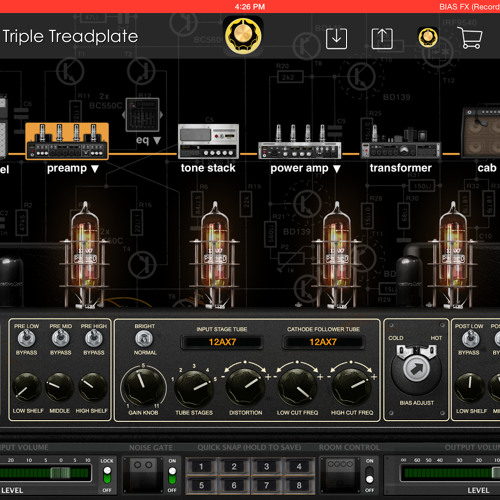Select Quick Snap slot 3
500x500 pixels.
pyautogui.click(x=267, y=467)
